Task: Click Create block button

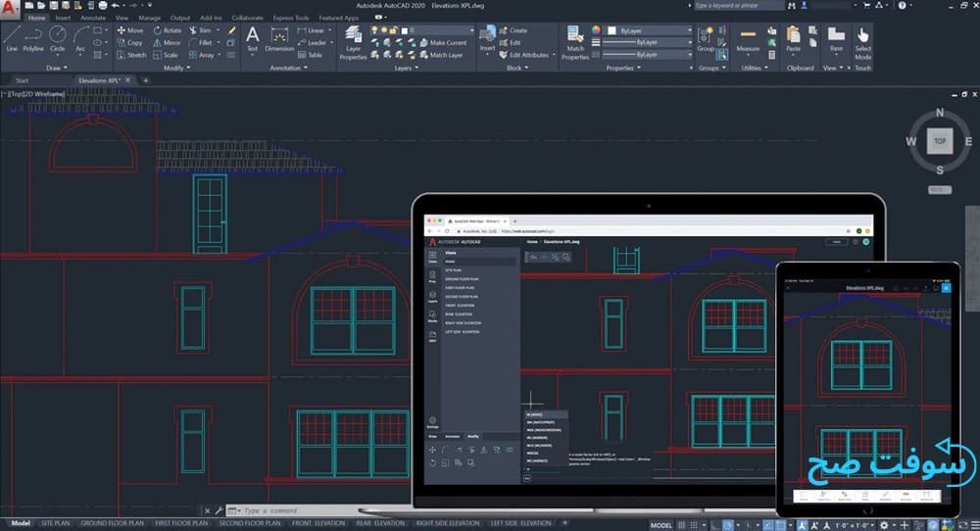Action: tap(514, 30)
